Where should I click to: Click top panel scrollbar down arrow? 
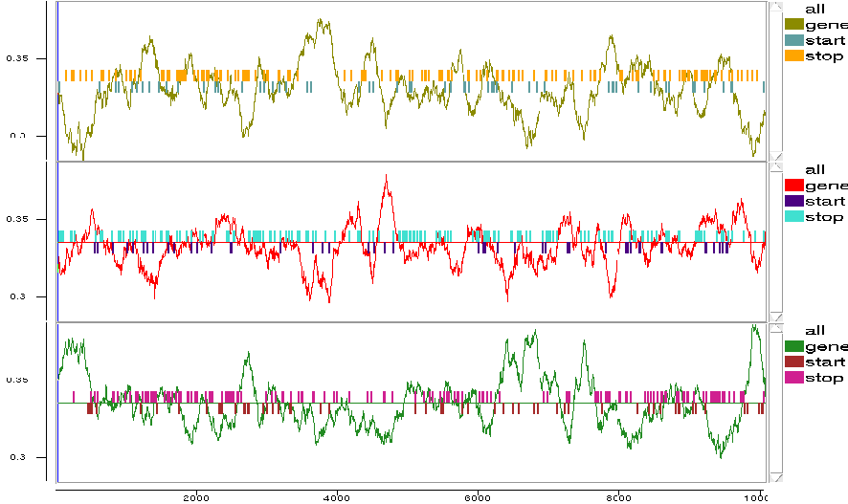[776, 155]
